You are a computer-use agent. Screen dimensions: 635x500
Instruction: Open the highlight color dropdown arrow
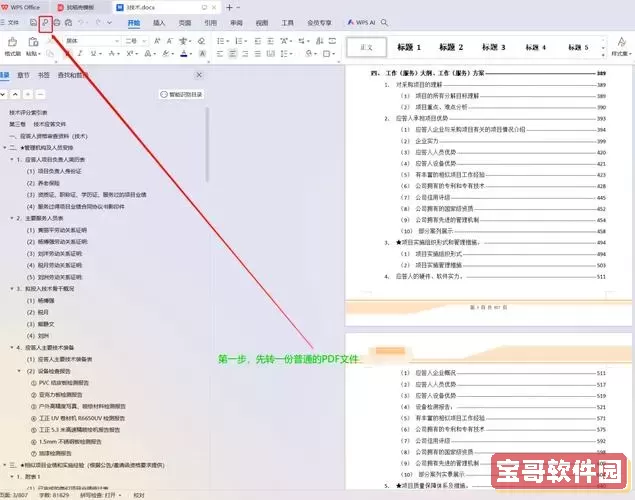tap(173, 54)
